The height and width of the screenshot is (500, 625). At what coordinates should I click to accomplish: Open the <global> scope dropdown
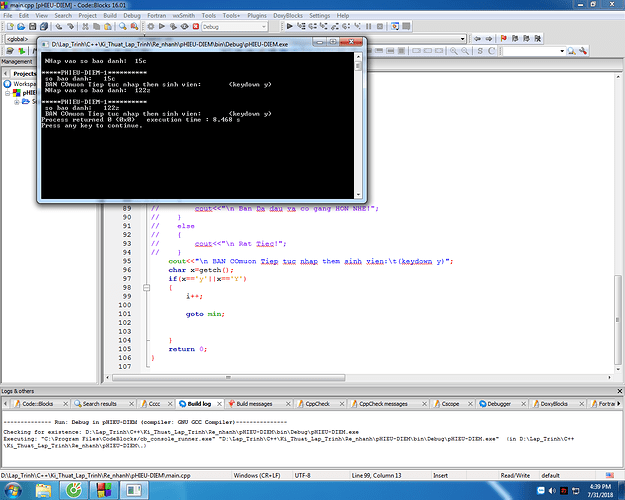(x=18, y=40)
